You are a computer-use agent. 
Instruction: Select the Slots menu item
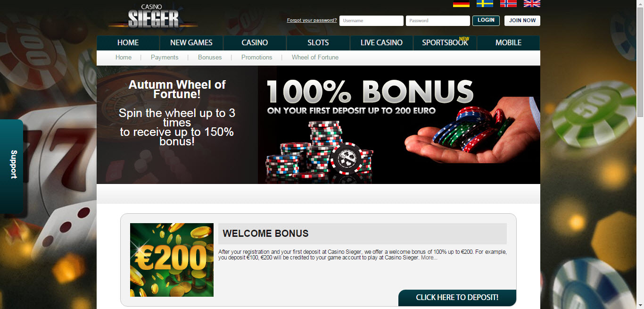(318, 42)
